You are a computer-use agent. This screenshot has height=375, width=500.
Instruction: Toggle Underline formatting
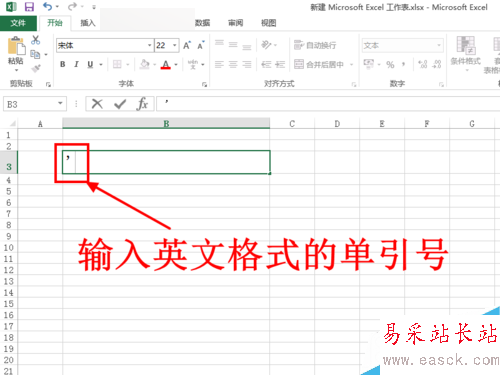[90, 64]
